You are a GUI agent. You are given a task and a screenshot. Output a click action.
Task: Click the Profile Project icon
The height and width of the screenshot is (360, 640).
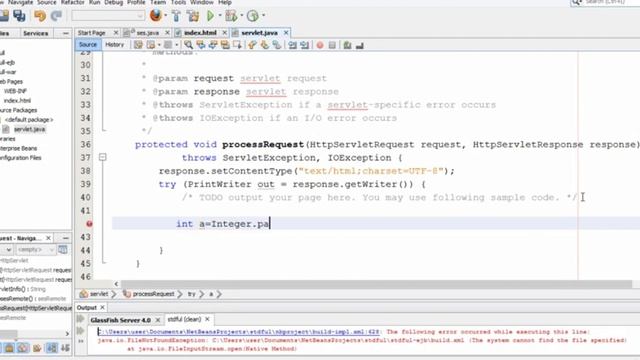pos(253,16)
